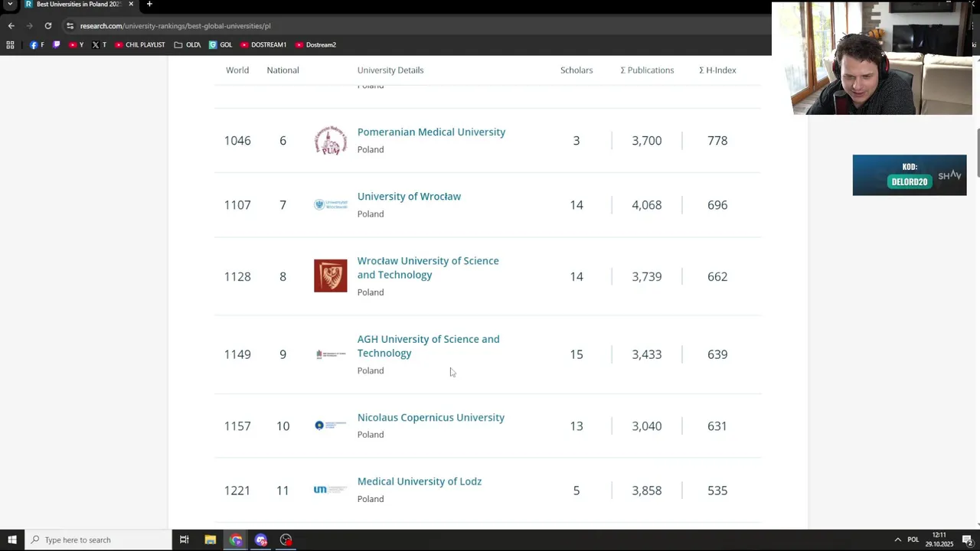Open Pomeranian Medical University link

click(x=431, y=132)
